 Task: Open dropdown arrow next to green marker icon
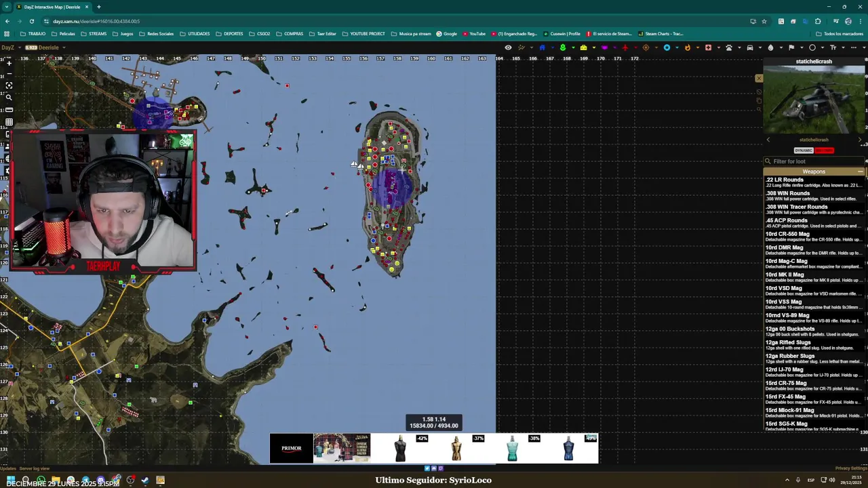point(573,47)
